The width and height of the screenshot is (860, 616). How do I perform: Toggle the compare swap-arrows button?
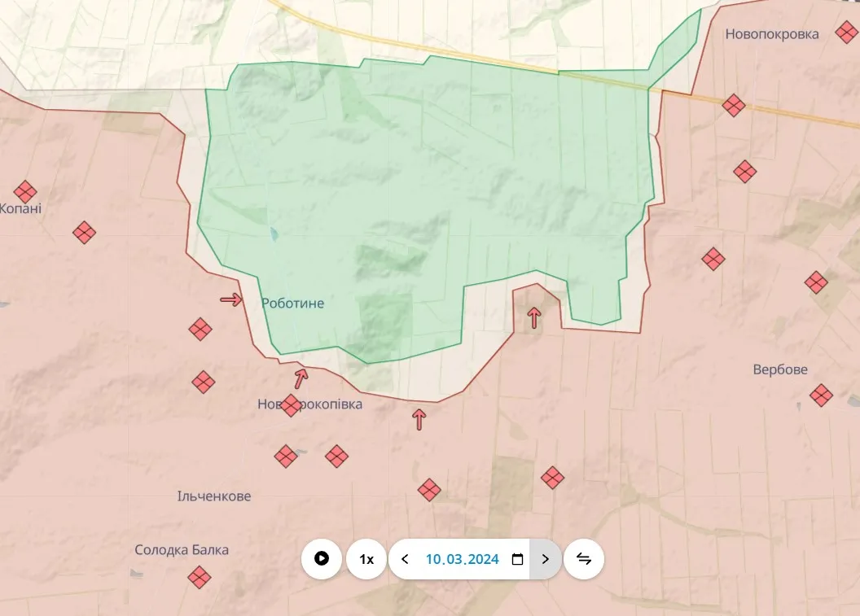point(584,559)
